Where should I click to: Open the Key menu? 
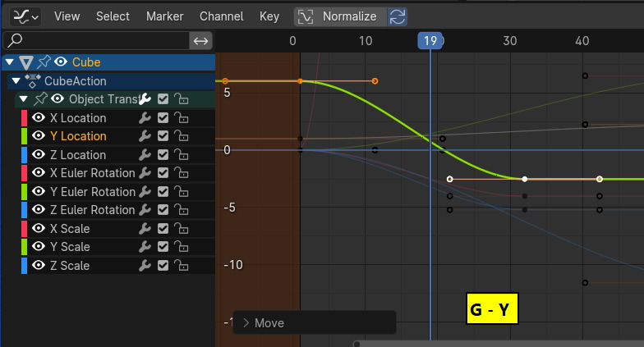pyautogui.click(x=269, y=16)
